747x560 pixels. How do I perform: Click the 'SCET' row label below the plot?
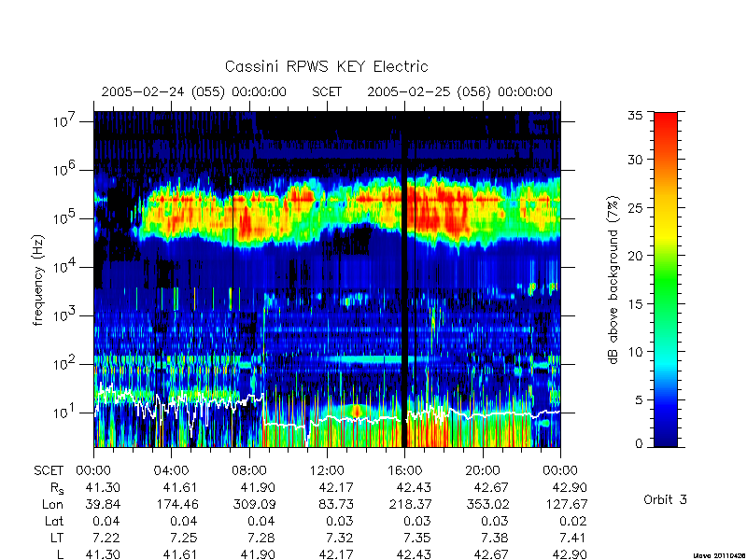[x=49, y=470]
